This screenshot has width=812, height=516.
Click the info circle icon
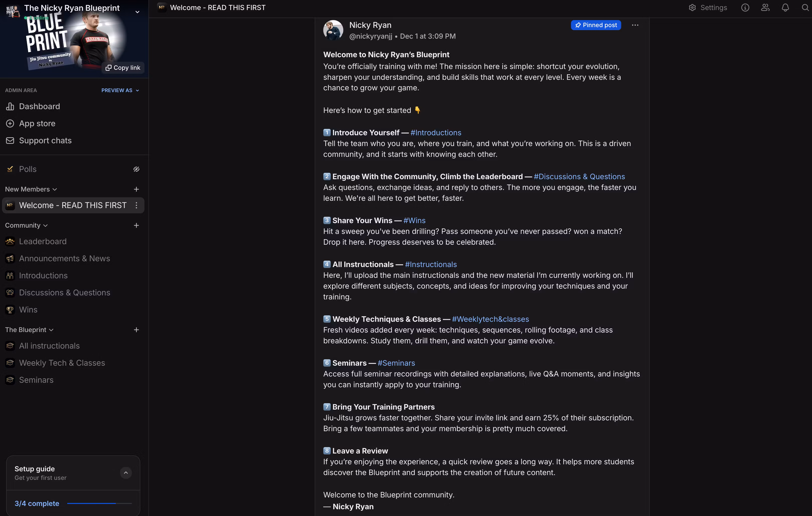[x=745, y=8]
